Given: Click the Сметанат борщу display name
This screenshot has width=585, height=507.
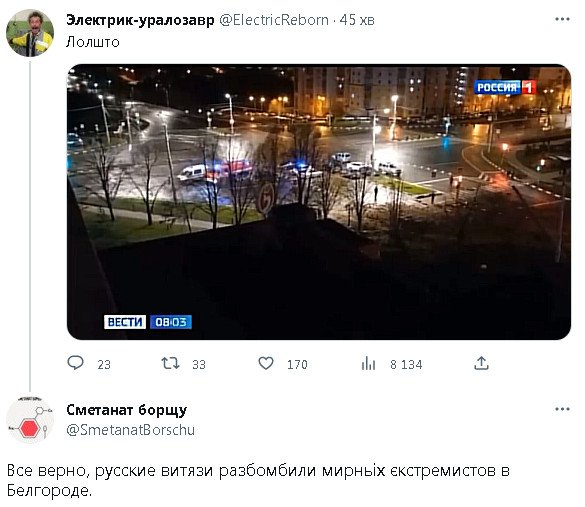Looking at the screenshot, I should [x=127, y=410].
